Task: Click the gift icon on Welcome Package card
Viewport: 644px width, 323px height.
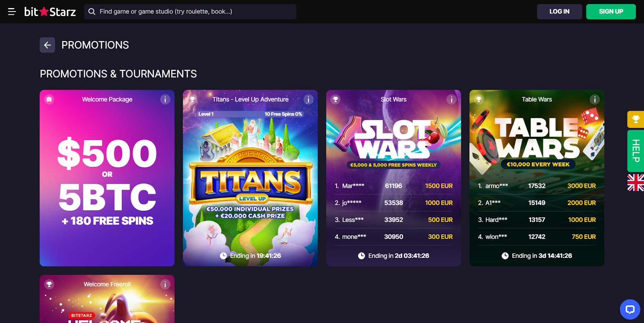Action: click(49, 99)
